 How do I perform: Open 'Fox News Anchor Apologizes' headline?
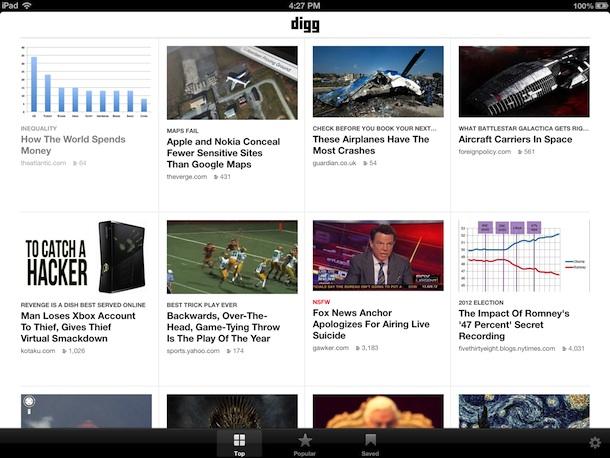[x=371, y=324]
